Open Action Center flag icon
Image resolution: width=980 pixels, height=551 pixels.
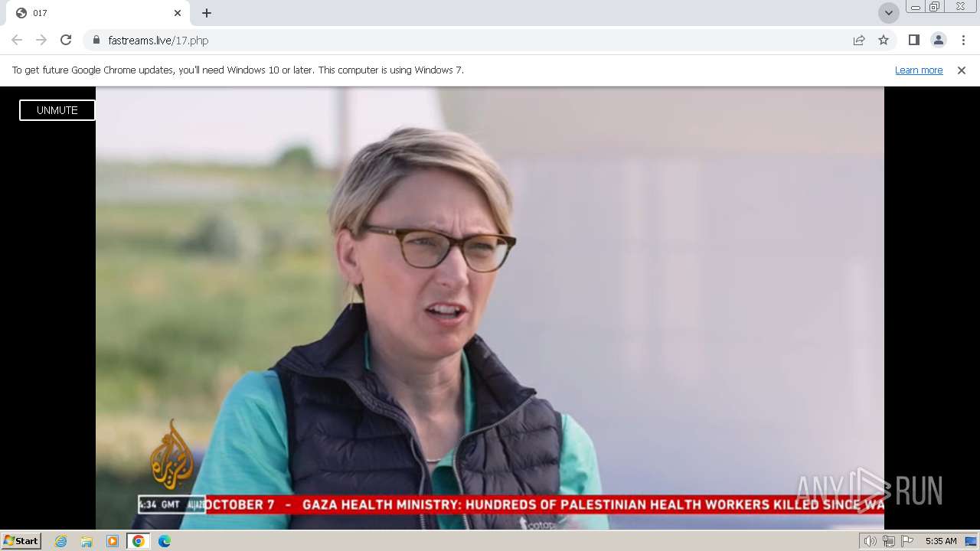point(907,541)
